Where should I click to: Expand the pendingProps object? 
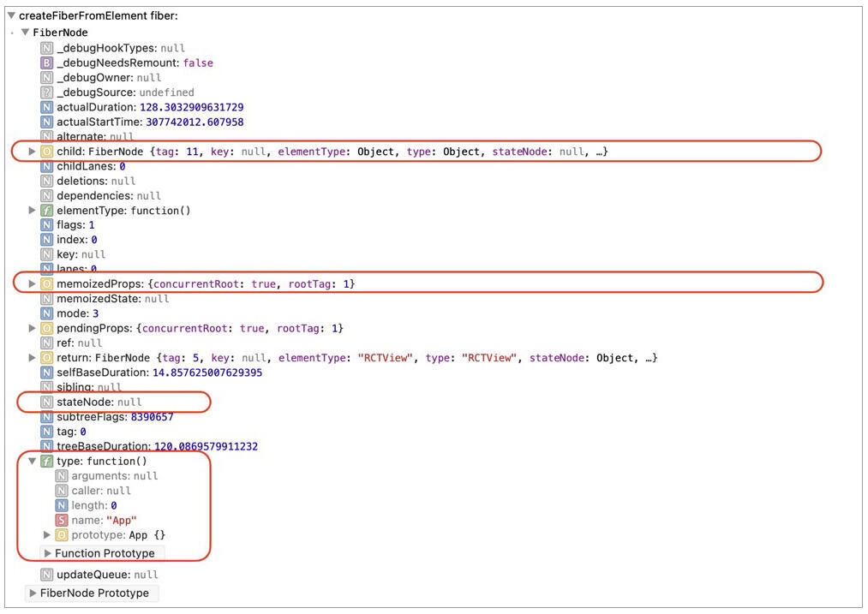pyautogui.click(x=33, y=329)
